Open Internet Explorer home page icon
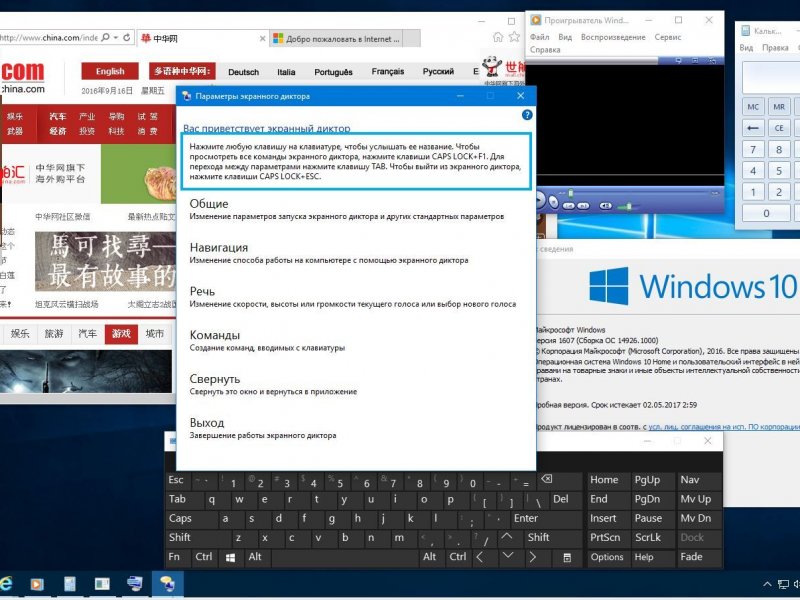Viewport: 800px width, 600px height. click(498, 37)
